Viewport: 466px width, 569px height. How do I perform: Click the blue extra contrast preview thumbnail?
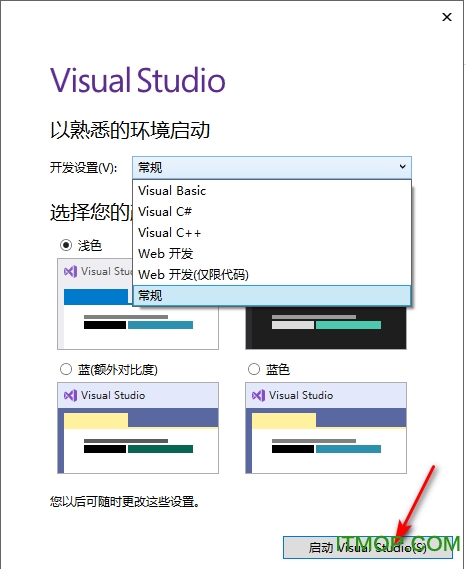[x=138, y=428]
